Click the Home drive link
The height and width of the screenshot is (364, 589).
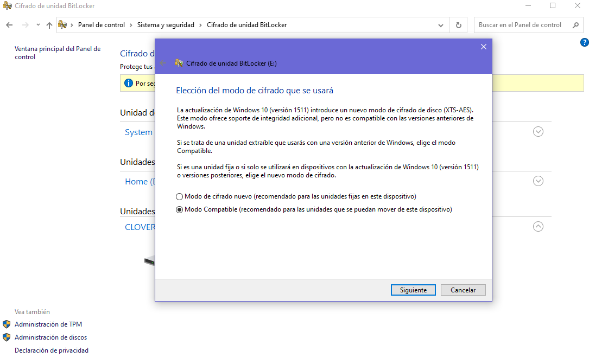point(140,182)
